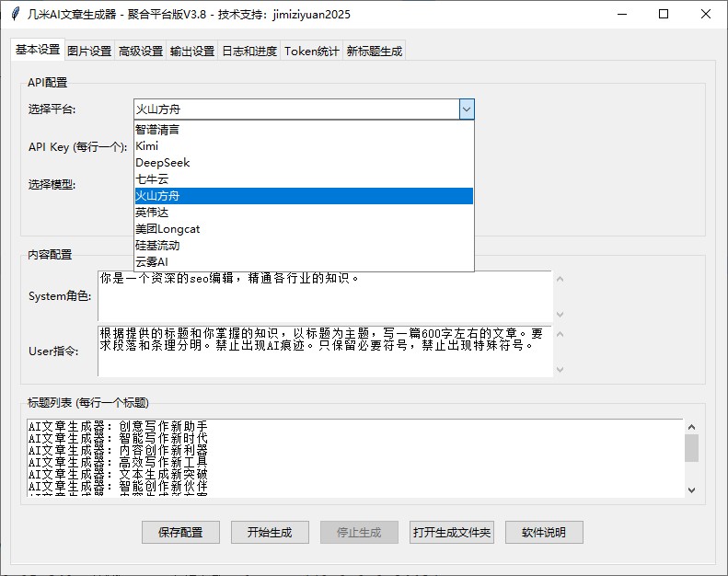728x576 pixels.
Task: Click the feather app icon in title bar
Action: (16, 14)
